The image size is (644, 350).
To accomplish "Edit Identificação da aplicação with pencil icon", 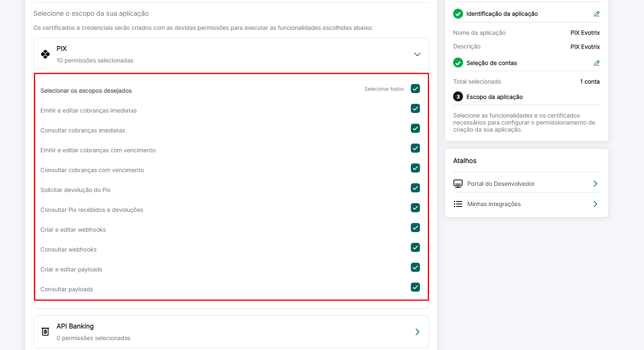I will tap(596, 14).
